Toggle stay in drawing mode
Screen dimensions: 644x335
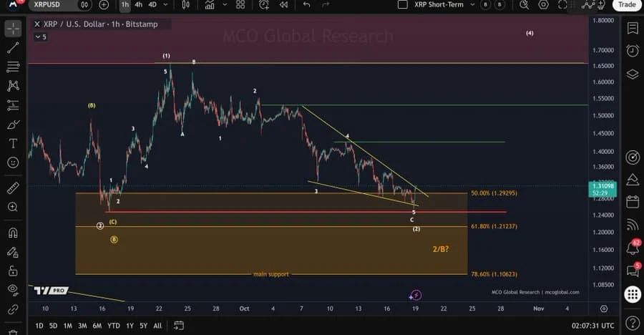(13, 251)
